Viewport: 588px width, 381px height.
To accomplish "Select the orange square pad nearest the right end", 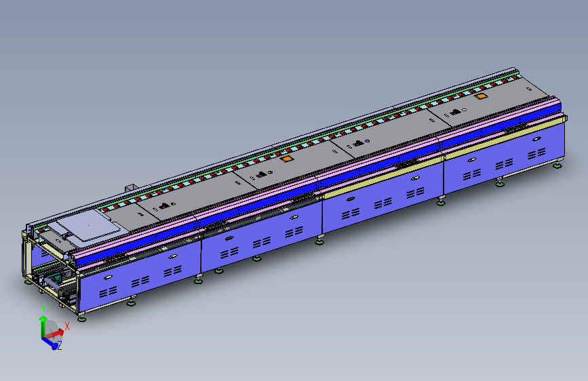I will (480, 96).
